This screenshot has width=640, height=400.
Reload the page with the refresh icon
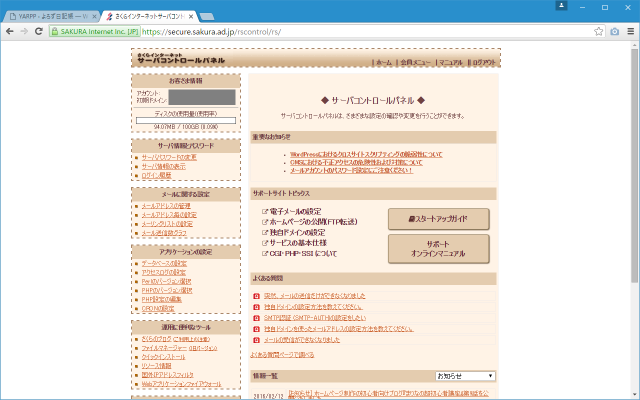click(x=45, y=32)
